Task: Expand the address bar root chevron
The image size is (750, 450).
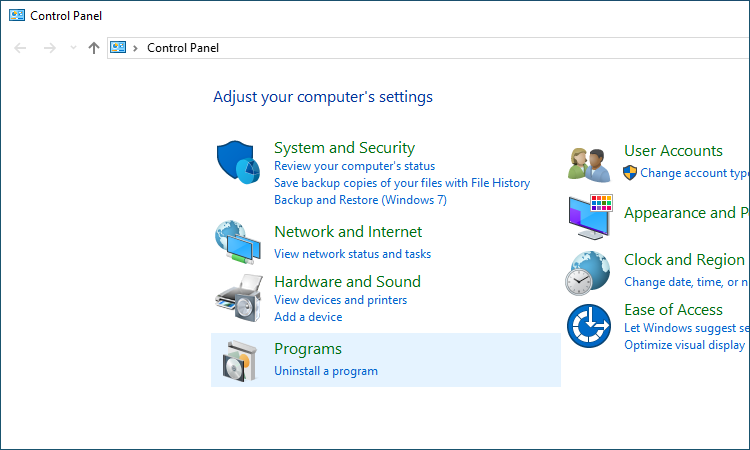Action: (x=135, y=48)
